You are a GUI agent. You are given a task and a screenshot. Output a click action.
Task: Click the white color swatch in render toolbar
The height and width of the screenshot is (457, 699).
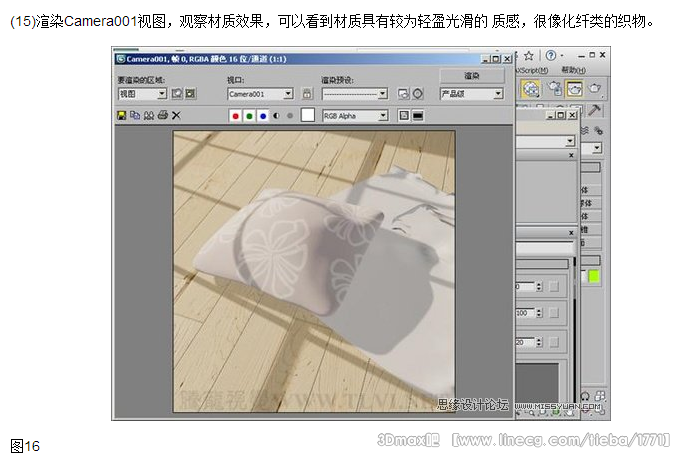click(308, 115)
